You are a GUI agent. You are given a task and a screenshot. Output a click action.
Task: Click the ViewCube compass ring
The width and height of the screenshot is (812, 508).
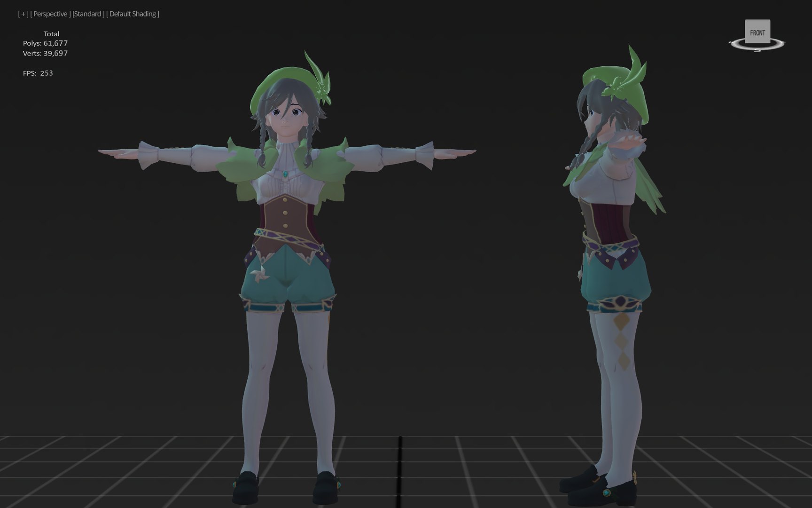[x=757, y=45]
